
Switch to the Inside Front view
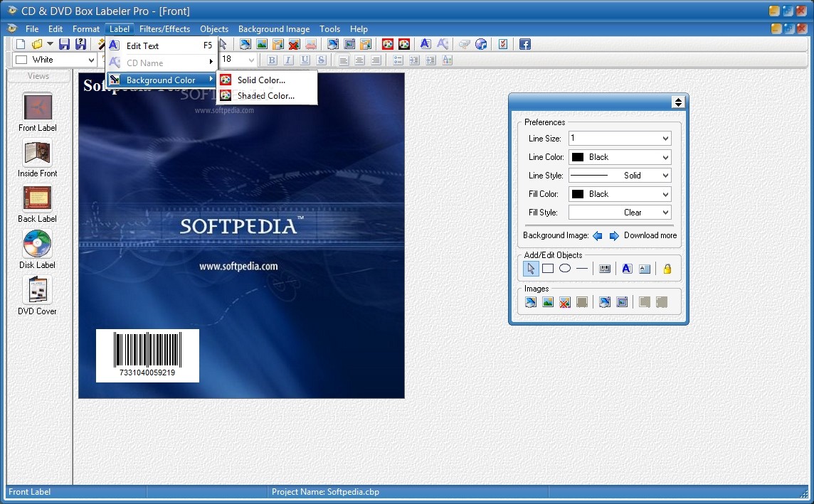click(38, 159)
